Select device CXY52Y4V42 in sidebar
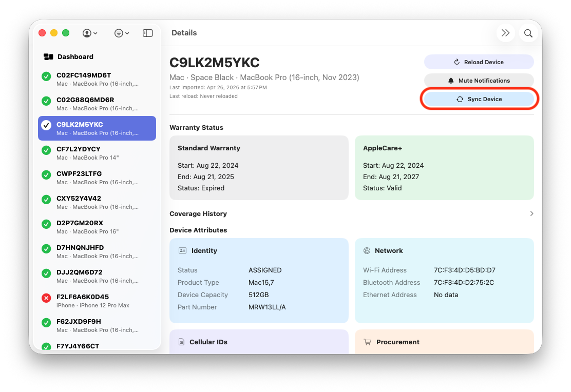 pos(97,202)
